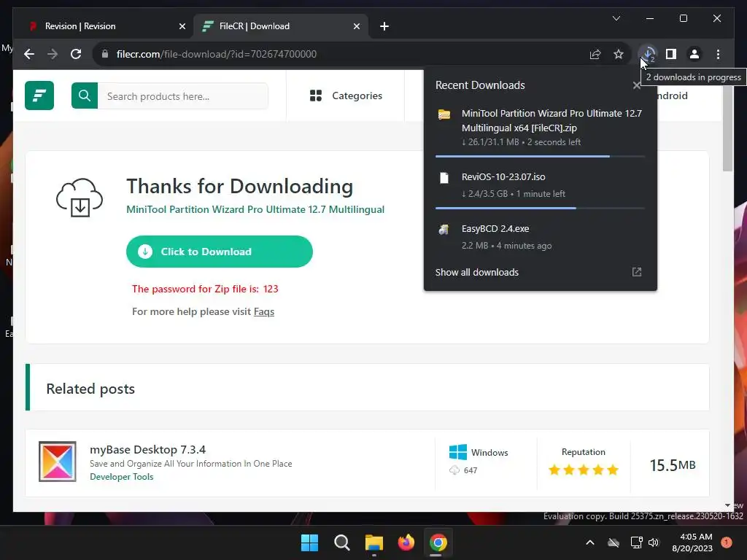This screenshot has width=747, height=560.
Task: Open Chrome side panel icon
Action: click(671, 54)
